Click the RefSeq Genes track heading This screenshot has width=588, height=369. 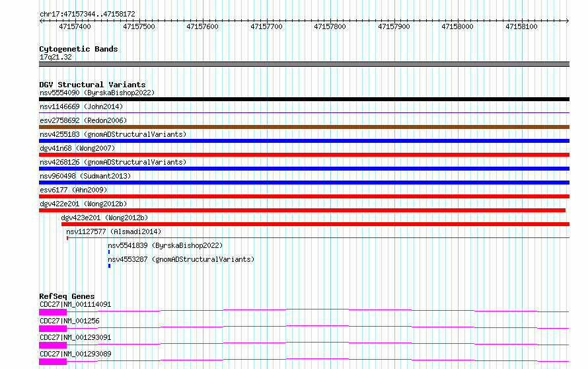coord(67,296)
